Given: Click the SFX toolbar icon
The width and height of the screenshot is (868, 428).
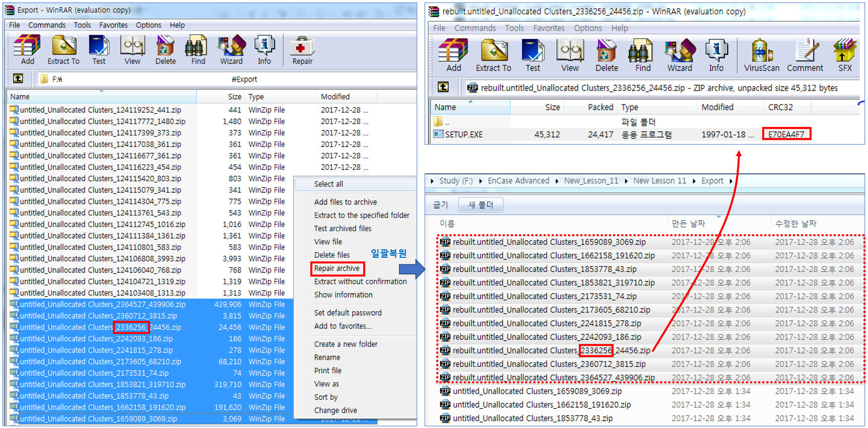Looking at the screenshot, I should click(x=845, y=55).
